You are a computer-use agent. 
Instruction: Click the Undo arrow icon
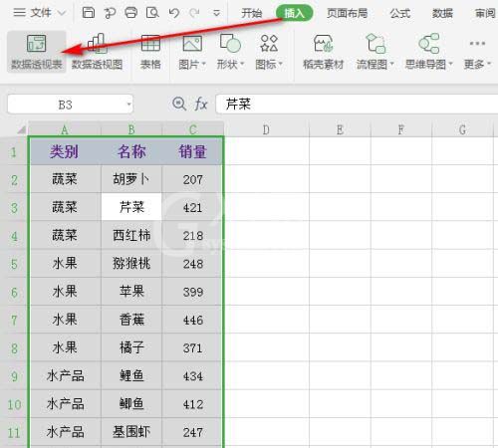point(174,13)
